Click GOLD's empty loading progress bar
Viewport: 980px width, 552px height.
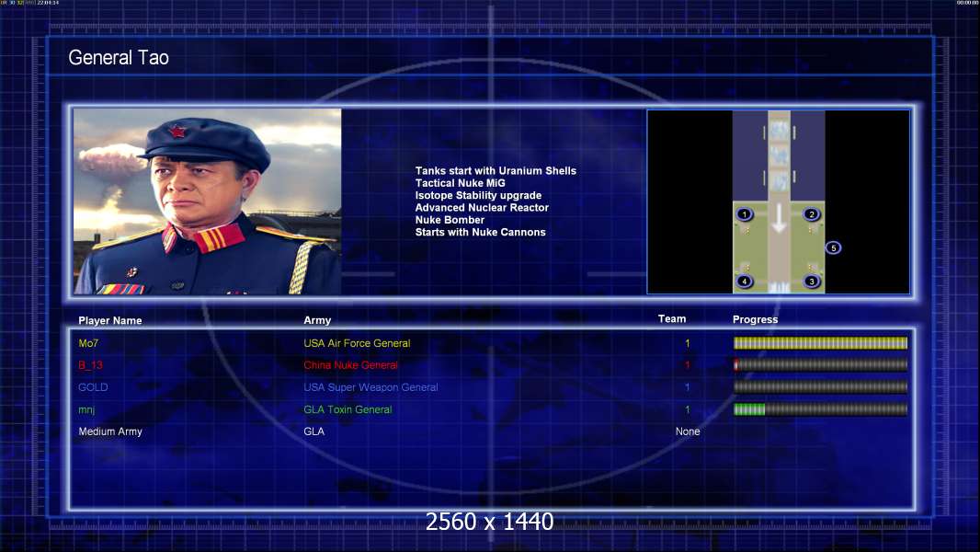[820, 387]
